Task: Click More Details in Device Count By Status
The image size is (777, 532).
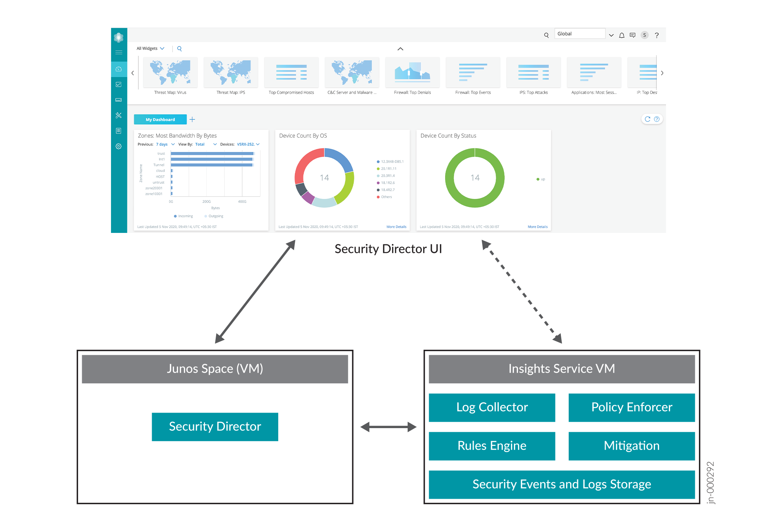Action: pos(537,227)
